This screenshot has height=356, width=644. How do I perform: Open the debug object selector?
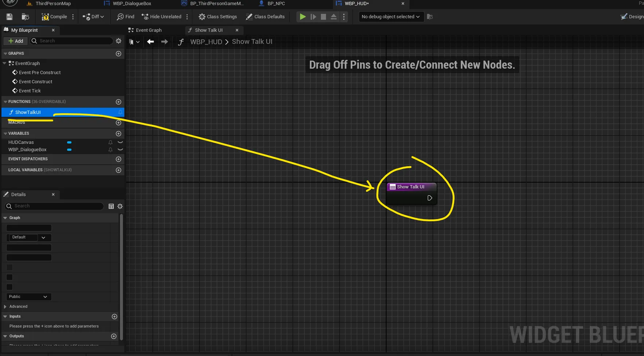coord(391,17)
